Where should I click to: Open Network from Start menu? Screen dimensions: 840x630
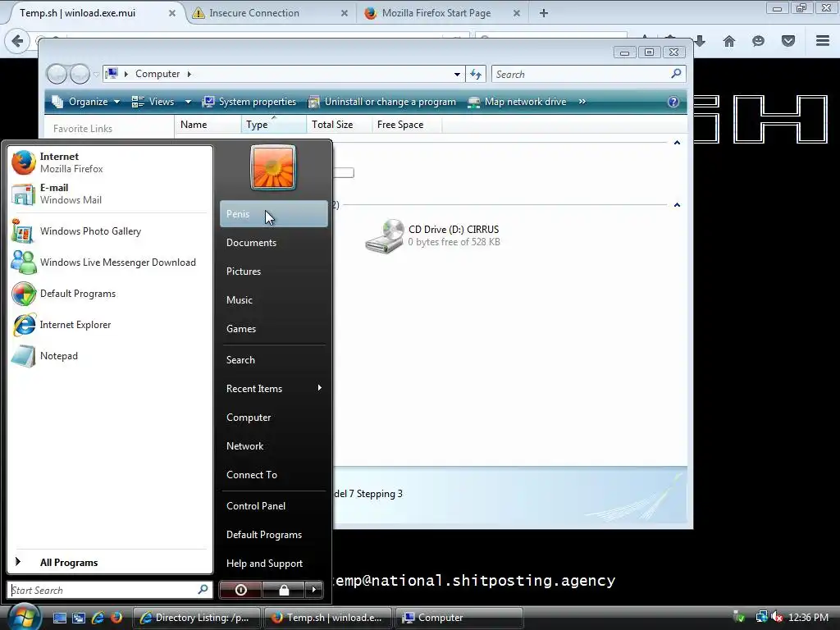pos(273,446)
